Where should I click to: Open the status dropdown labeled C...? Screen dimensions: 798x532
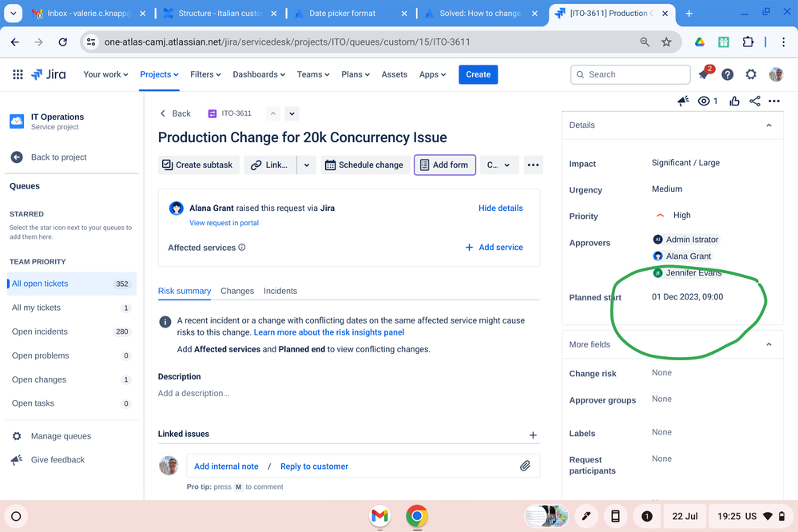point(498,165)
